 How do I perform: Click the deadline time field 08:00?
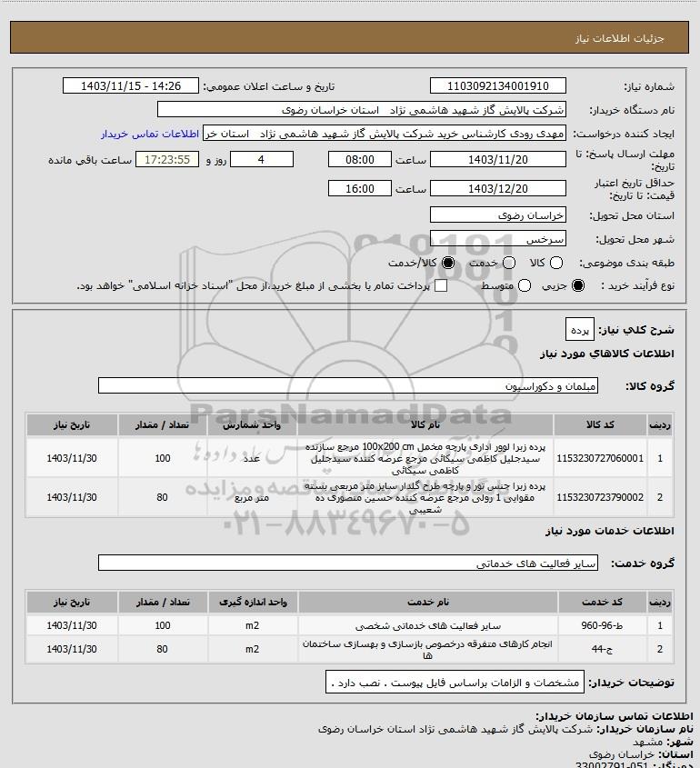(x=360, y=160)
